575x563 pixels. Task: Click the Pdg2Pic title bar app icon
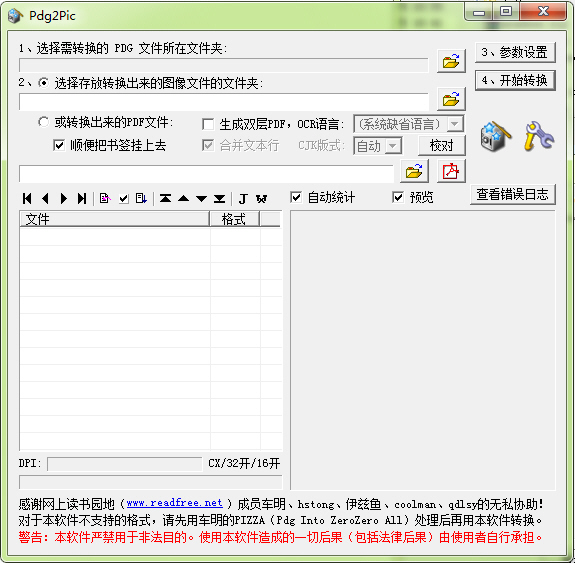15,16
